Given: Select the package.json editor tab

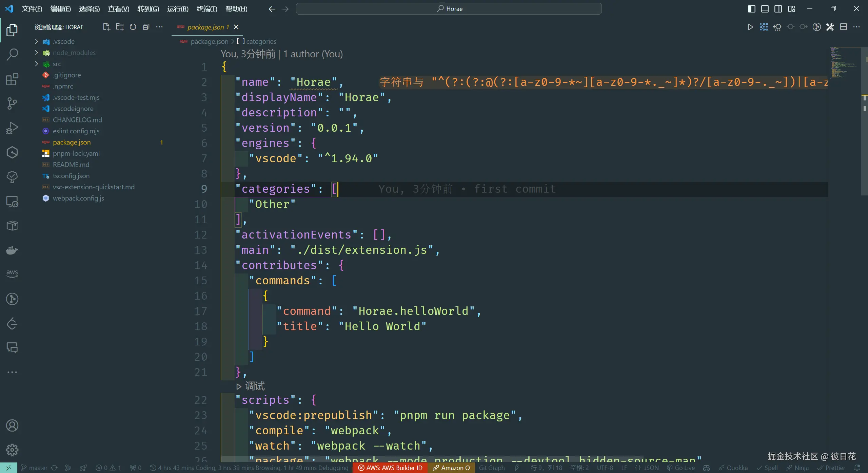Looking at the screenshot, I should (205, 27).
